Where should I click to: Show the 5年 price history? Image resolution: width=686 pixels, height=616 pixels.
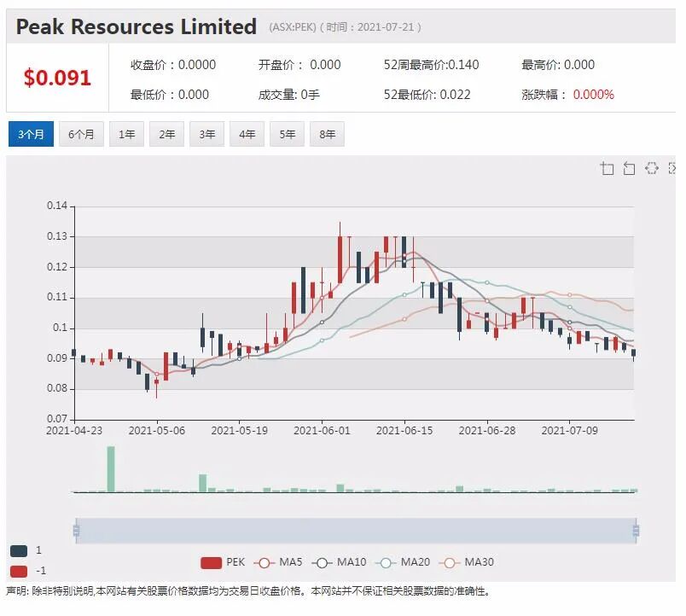[x=287, y=134]
